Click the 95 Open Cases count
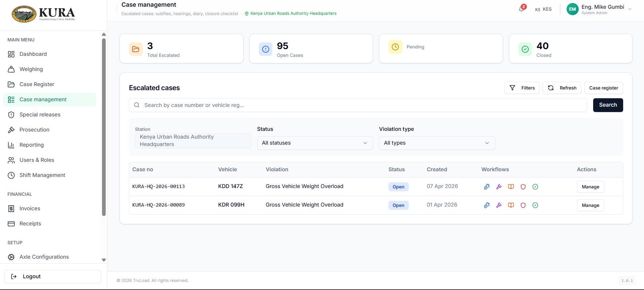 coord(282,46)
